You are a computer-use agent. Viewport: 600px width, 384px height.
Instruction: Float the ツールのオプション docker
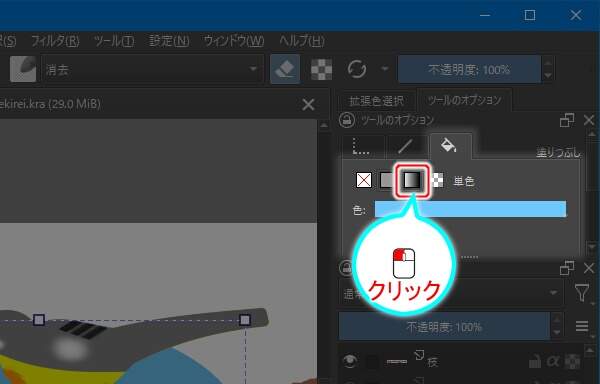pyautogui.click(x=567, y=120)
